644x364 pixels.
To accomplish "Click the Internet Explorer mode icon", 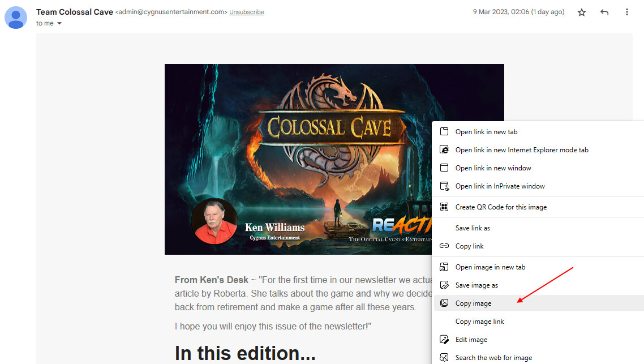I will [x=444, y=149].
